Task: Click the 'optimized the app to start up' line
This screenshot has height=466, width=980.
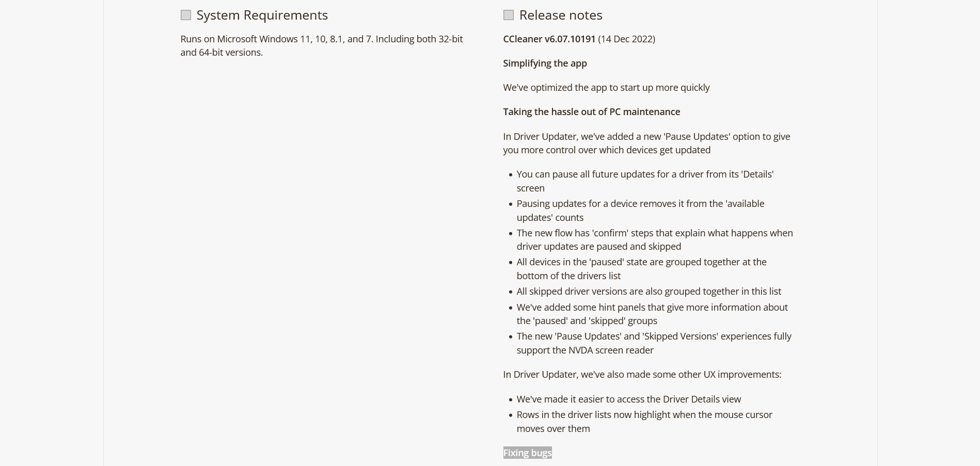Action: 606,87
